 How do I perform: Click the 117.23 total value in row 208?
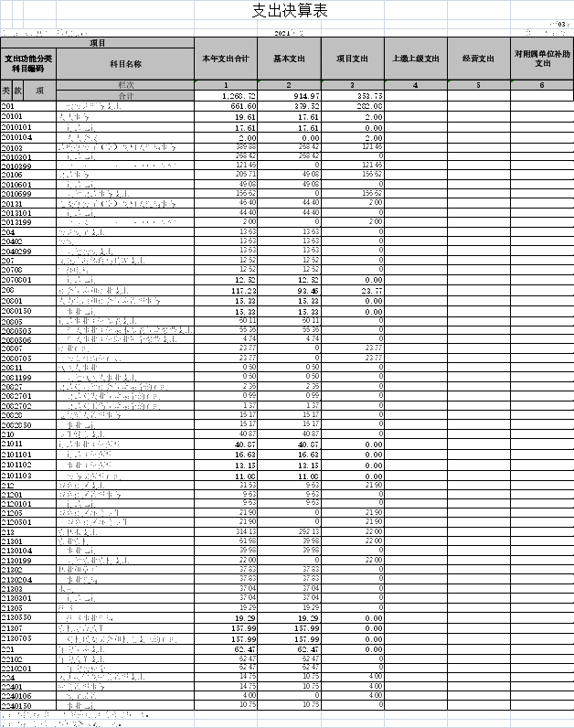(x=225, y=291)
